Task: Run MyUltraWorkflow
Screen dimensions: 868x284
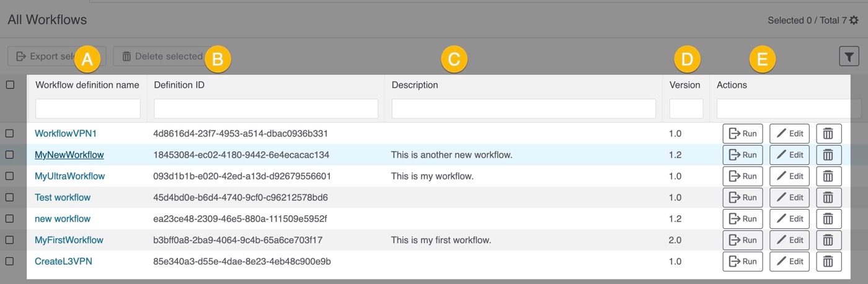Action: coord(743,176)
